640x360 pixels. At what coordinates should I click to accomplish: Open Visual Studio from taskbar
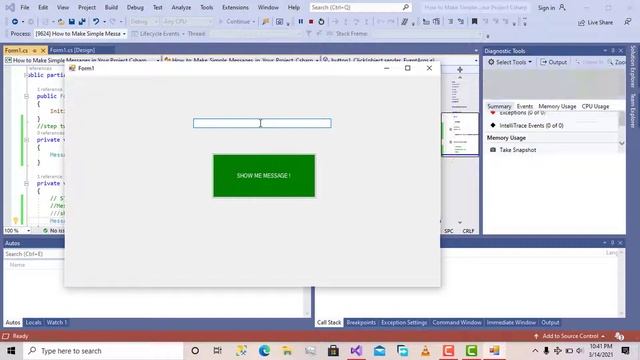coord(356,351)
